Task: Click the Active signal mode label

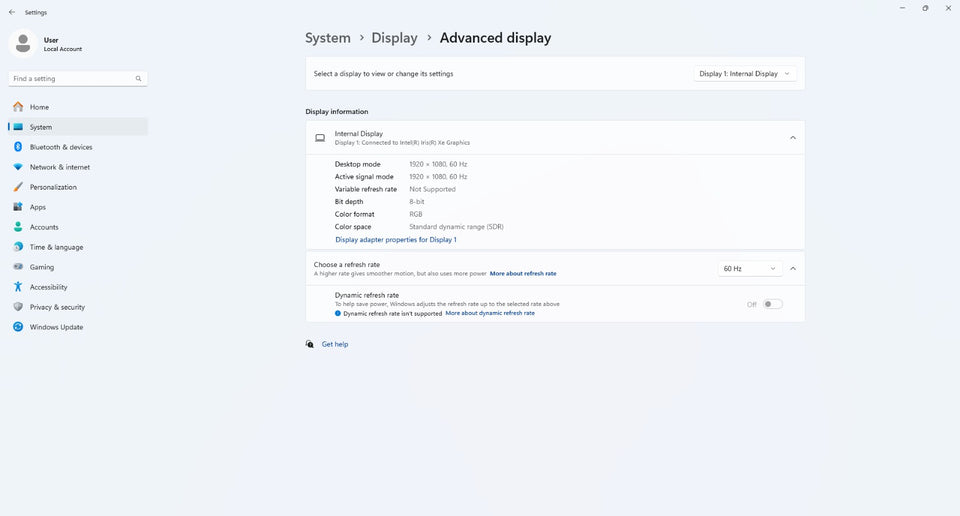Action: 364,176
